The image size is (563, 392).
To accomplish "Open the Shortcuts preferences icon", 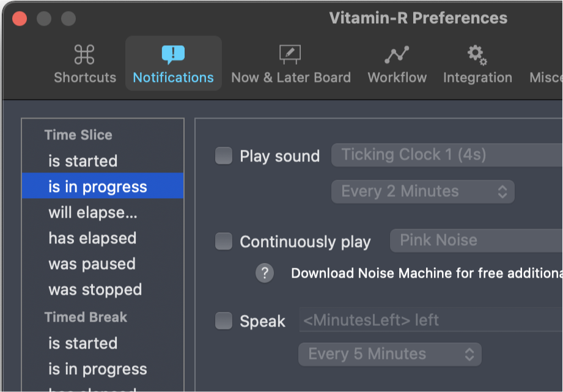I will tap(84, 54).
